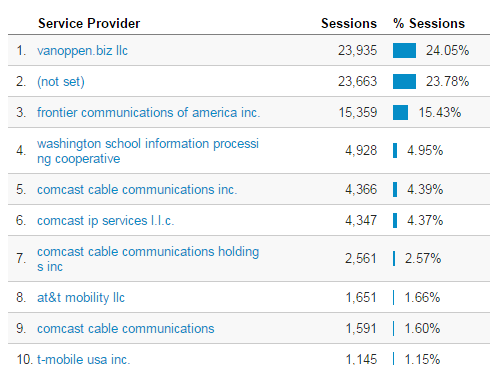This screenshot has height=365, width=490.
Task: Select comcast cable communications holdings inc link
Action: (x=148, y=259)
